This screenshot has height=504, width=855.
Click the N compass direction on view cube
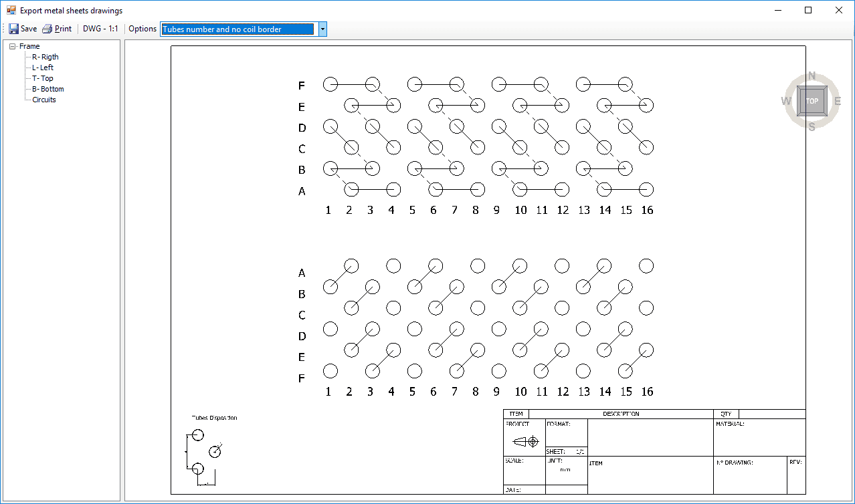tap(812, 75)
